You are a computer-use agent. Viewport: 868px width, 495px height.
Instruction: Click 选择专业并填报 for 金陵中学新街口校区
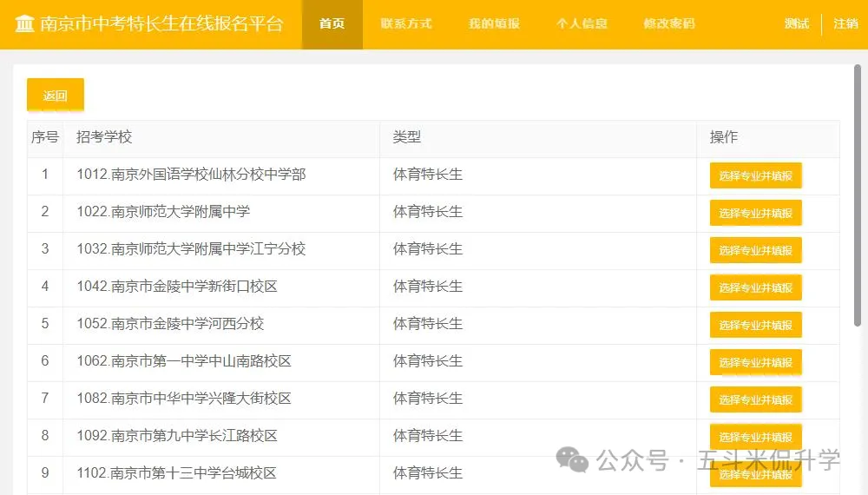[756, 288]
